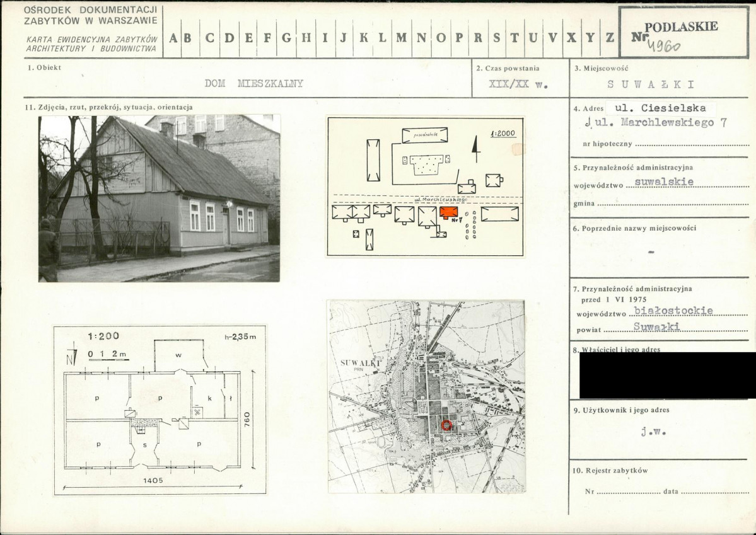Image resolution: width=756 pixels, height=535 pixels.
Task: Open the wooden house photograph
Action: pos(160,198)
